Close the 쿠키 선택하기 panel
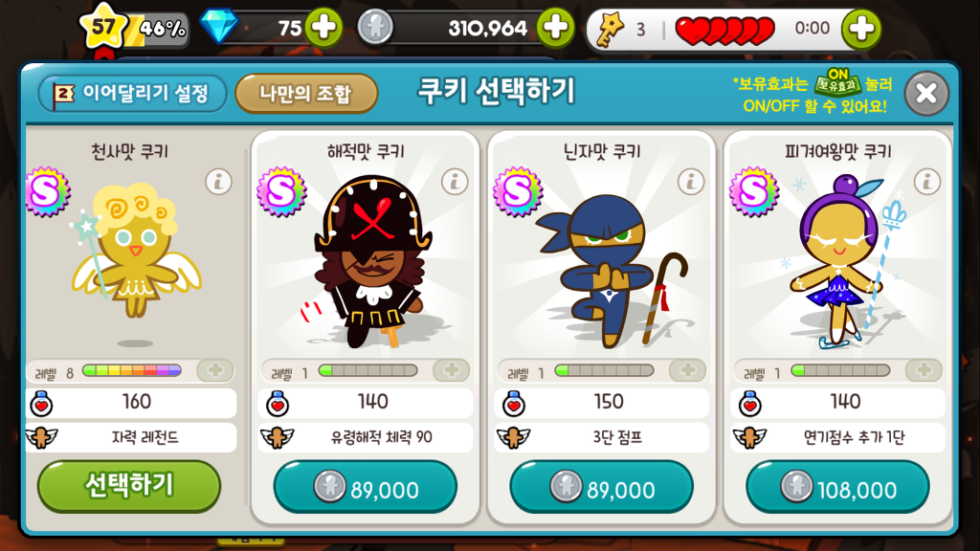 tap(926, 94)
